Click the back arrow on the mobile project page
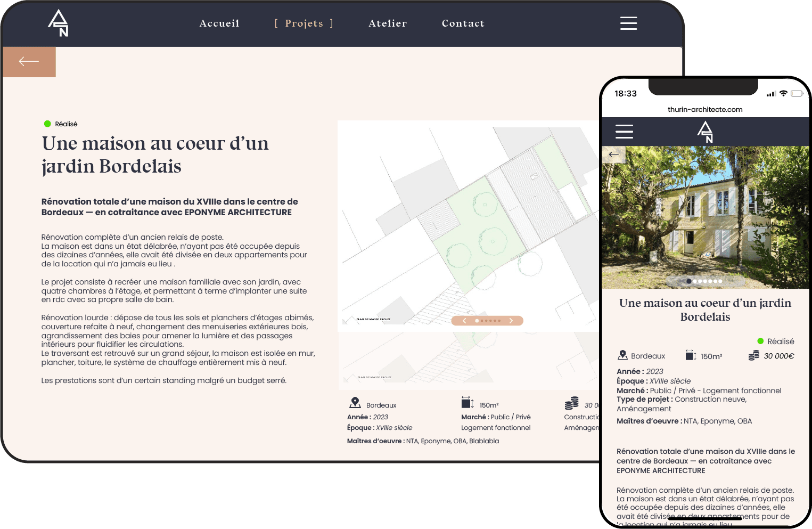The width and height of the screenshot is (812, 529). pyautogui.click(x=613, y=155)
